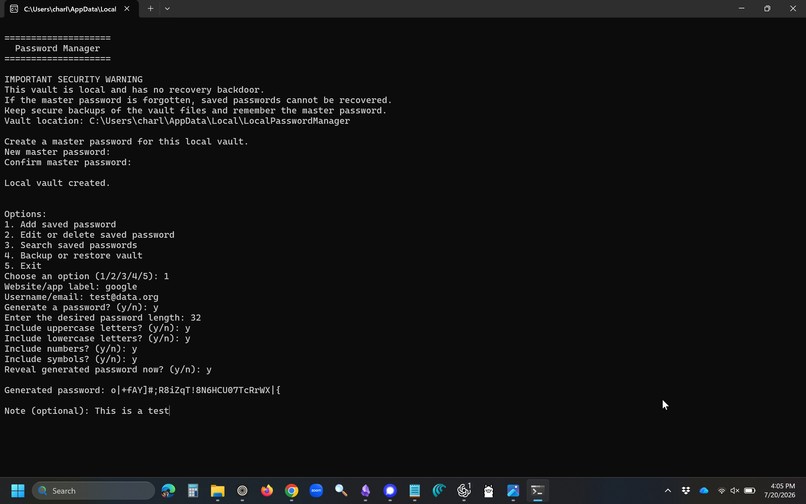Show hidden system tray icons
This screenshot has height=504, width=806.
click(x=668, y=491)
